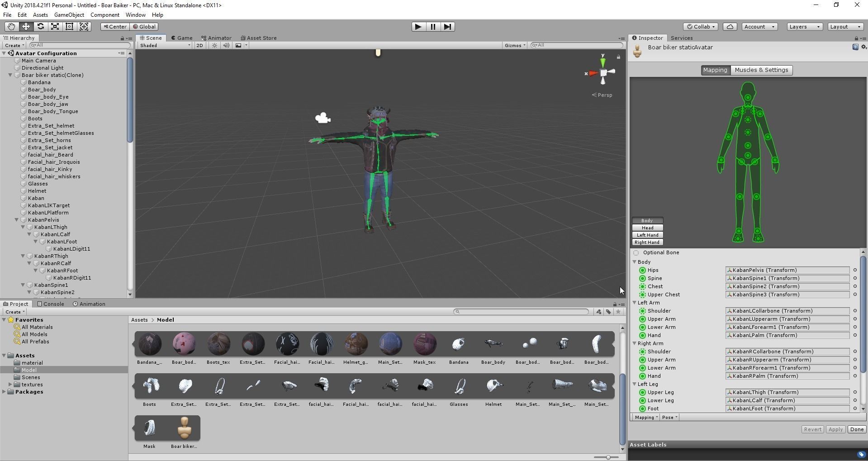868x461 pixels.
Task: Select the camera gizmo in scene
Action: point(323,119)
